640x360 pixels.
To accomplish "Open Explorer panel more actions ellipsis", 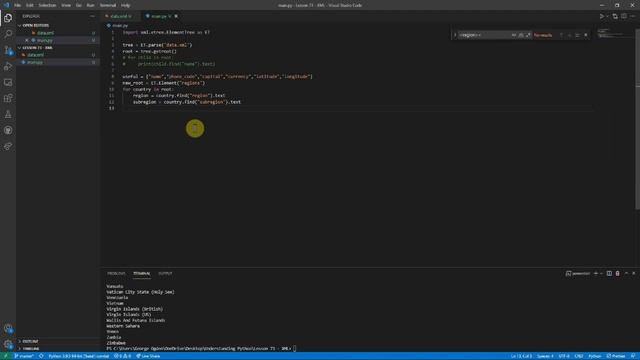I will point(92,16).
